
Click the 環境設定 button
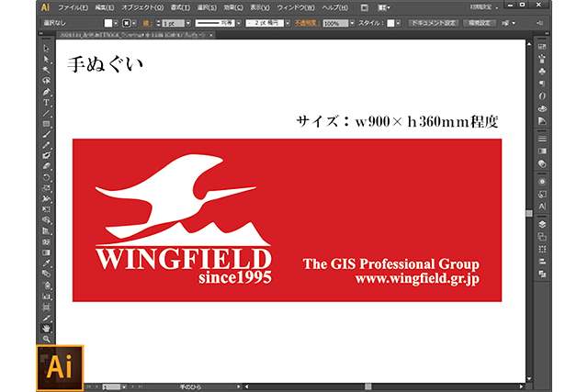point(481,23)
